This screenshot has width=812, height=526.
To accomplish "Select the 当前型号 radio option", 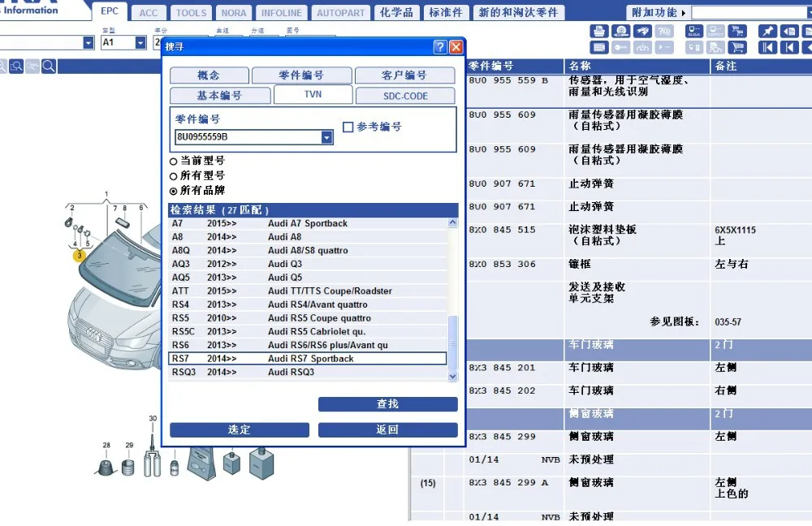I will coord(174,162).
